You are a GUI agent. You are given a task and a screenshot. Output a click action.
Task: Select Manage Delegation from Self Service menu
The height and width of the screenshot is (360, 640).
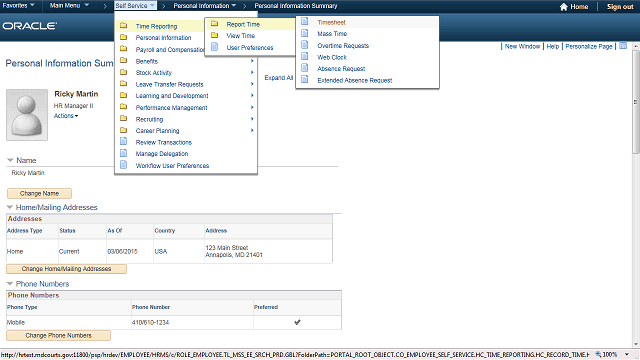(x=162, y=154)
